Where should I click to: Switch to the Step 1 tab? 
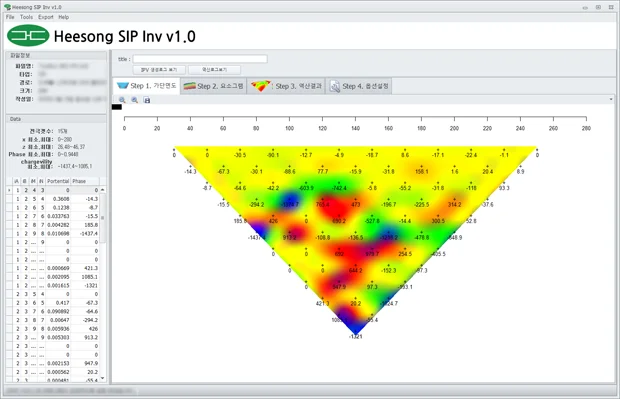point(147,86)
